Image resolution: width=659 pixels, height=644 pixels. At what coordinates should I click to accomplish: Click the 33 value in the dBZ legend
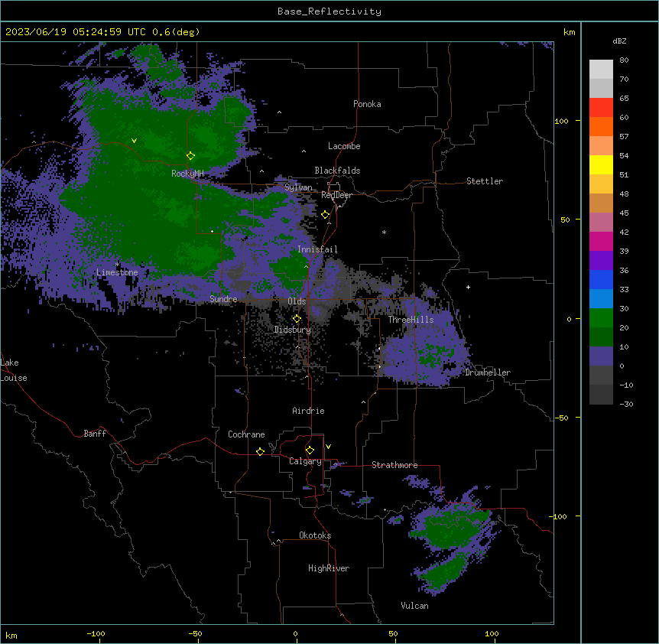coord(624,290)
